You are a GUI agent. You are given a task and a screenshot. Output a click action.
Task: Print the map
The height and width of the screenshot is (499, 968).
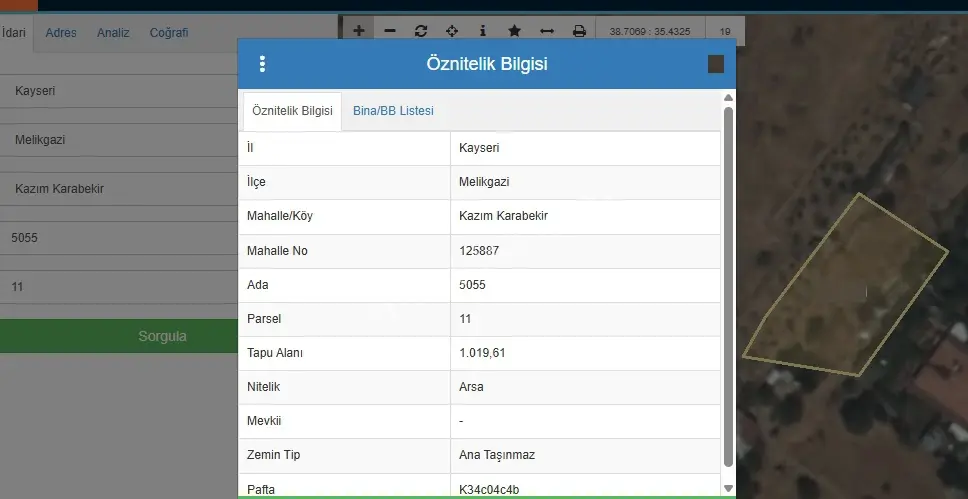[579, 30]
